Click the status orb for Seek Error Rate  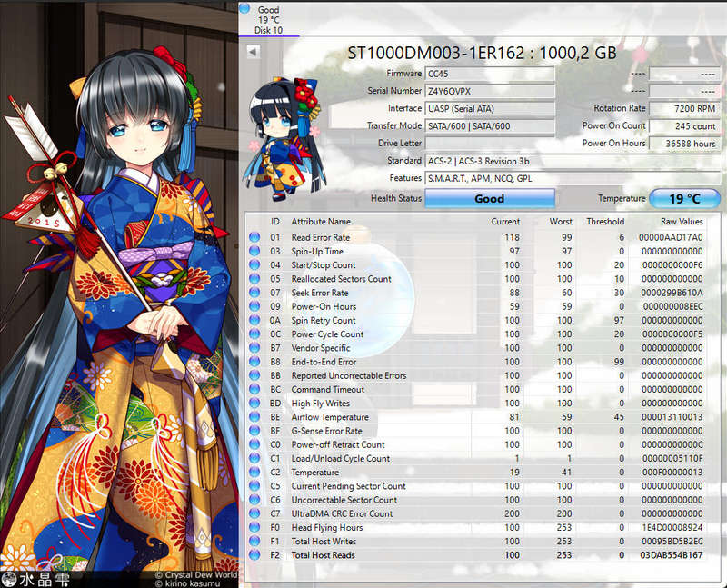254,293
